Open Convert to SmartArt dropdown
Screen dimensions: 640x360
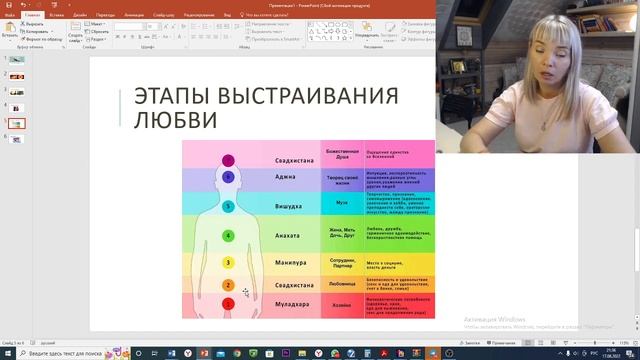tap(274, 39)
